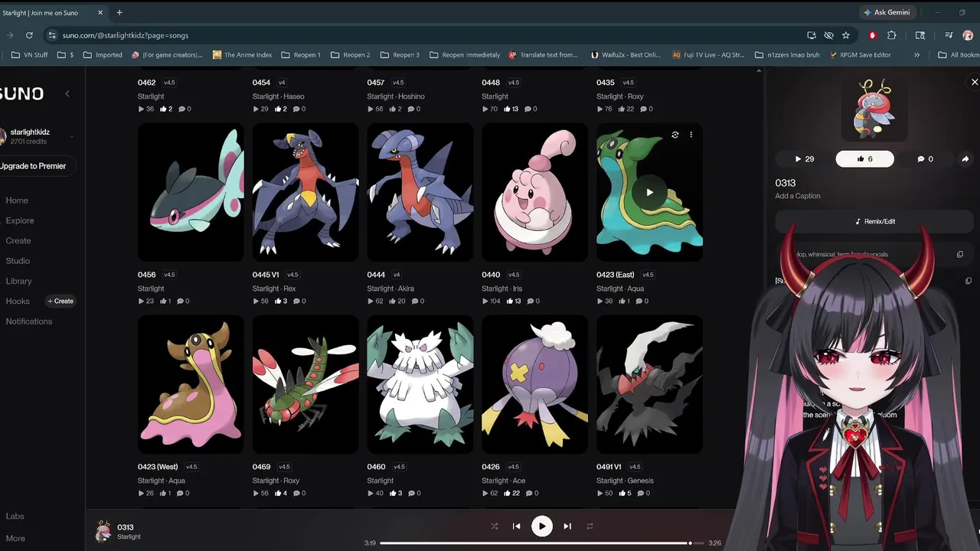Click the 0491 V1 song title
This screenshot has height=551, width=980.
click(x=609, y=467)
